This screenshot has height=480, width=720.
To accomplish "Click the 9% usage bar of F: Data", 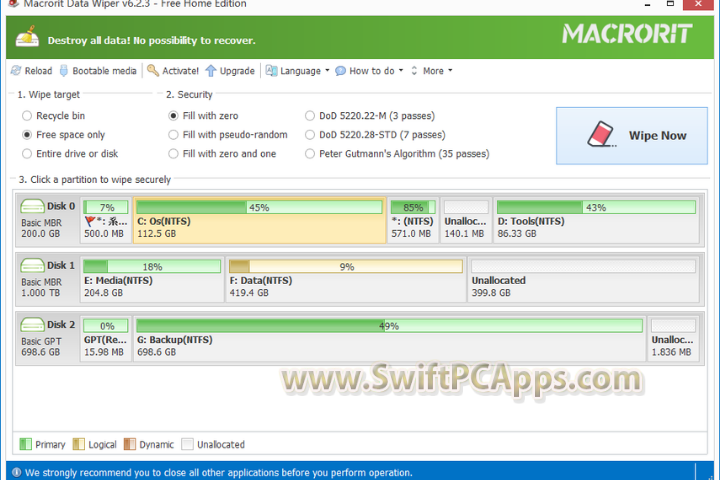I will [x=346, y=266].
